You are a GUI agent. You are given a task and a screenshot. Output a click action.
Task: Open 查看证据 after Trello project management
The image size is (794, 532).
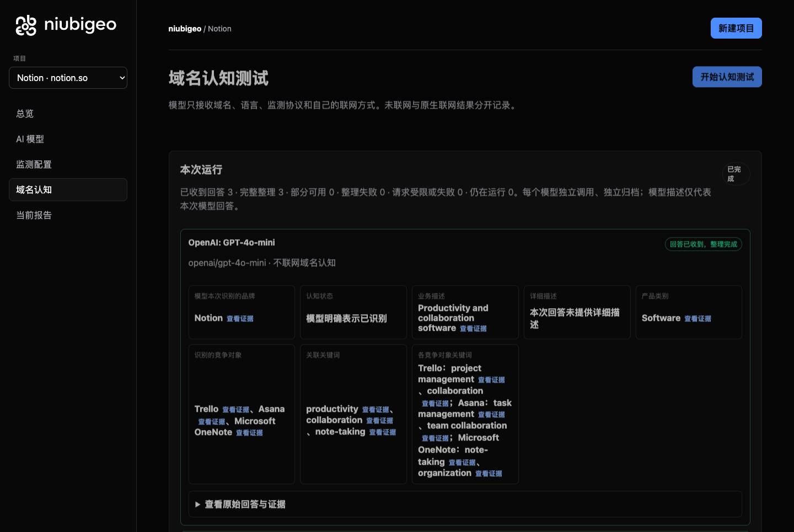(491, 380)
